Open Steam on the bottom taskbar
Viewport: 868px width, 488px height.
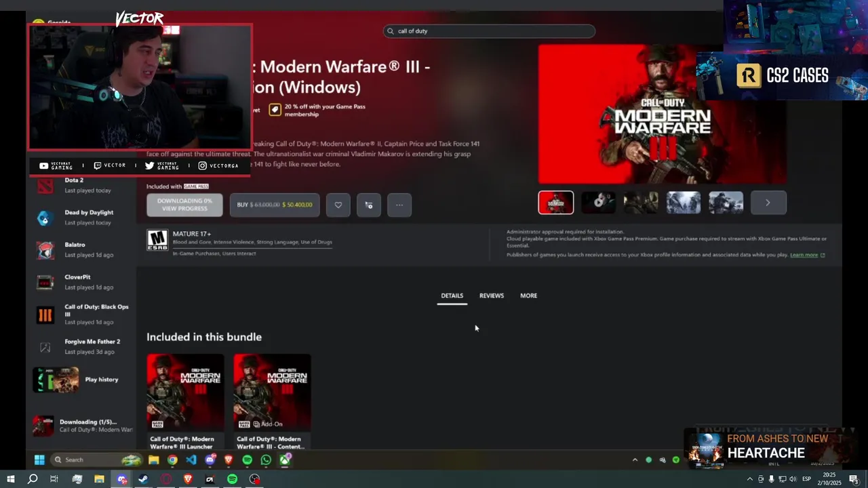click(x=143, y=479)
